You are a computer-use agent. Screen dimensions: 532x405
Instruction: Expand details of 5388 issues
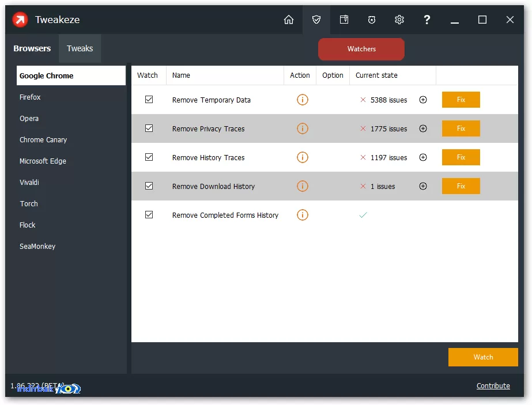[422, 100]
